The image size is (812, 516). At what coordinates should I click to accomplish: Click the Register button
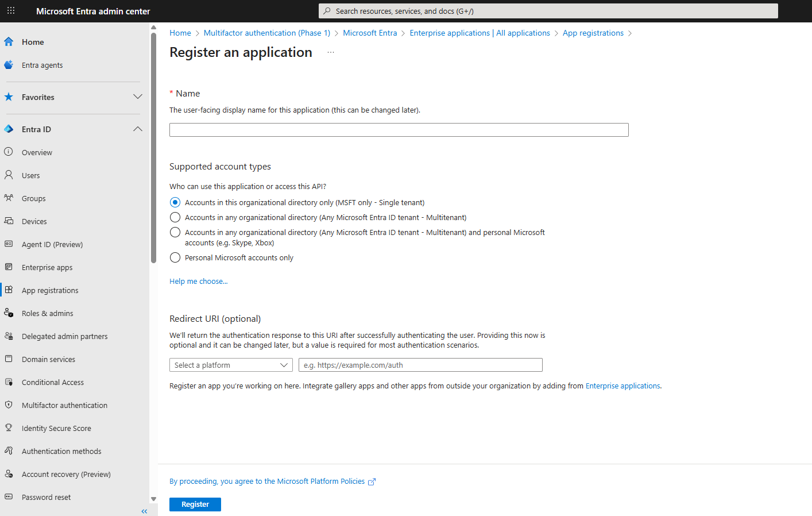pyautogui.click(x=195, y=504)
